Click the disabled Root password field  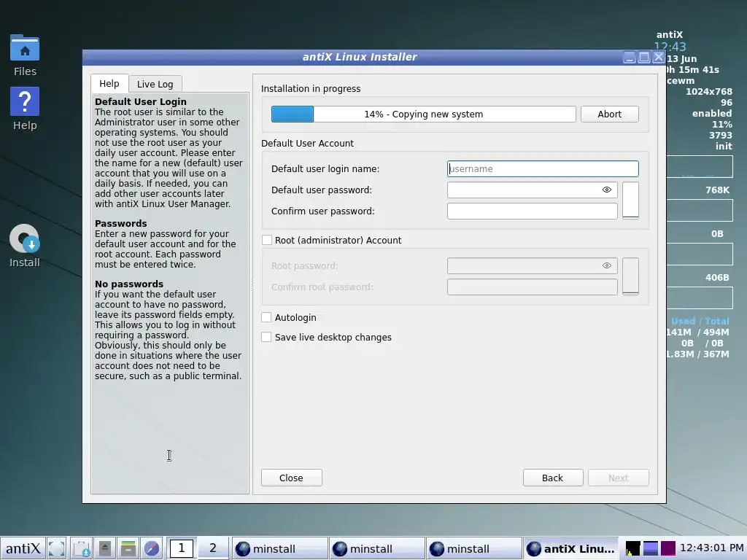click(532, 265)
